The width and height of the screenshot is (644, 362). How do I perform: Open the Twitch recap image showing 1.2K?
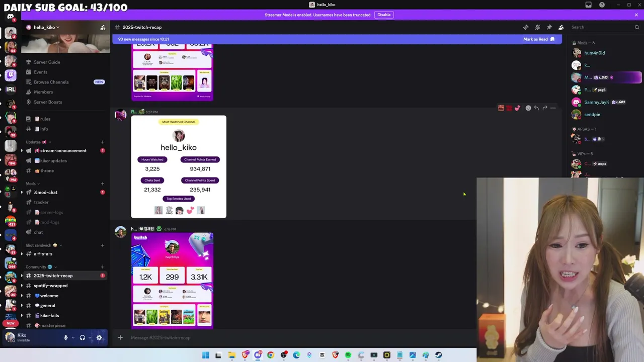[172, 281]
